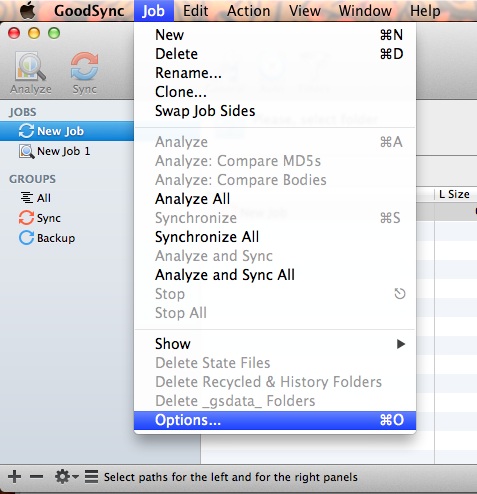
Task: Expand the Show submenu arrow
Action: pyautogui.click(x=401, y=344)
